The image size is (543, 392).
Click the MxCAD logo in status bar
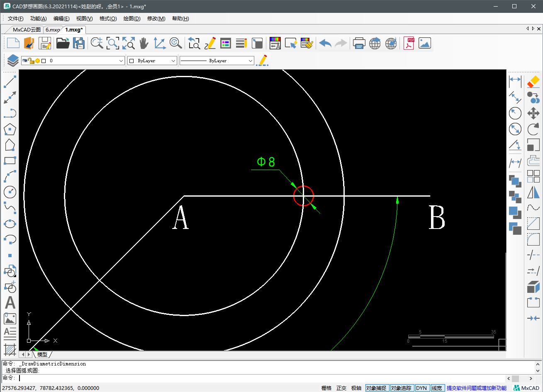(x=526, y=388)
